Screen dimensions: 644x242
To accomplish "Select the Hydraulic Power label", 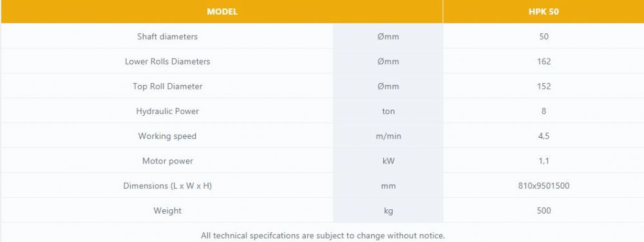I will [x=167, y=111].
